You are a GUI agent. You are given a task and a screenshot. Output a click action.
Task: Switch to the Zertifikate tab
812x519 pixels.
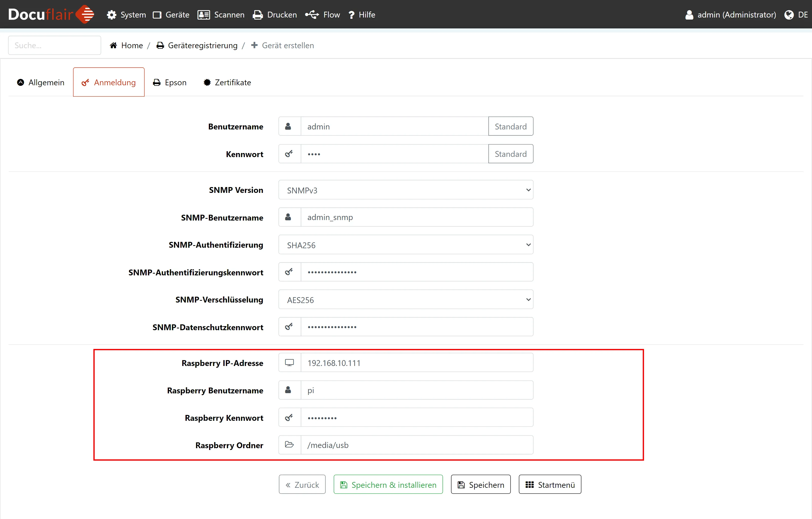point(227,83)
